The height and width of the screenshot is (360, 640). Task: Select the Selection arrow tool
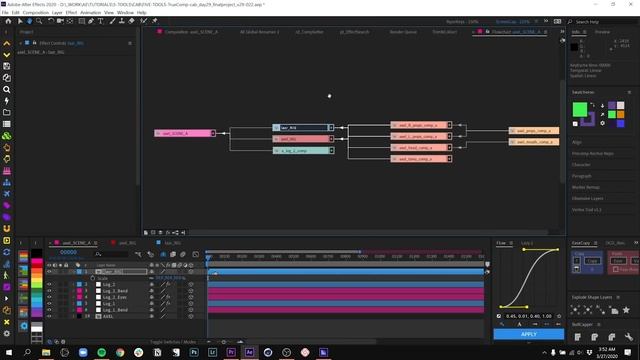coord(20,21)
